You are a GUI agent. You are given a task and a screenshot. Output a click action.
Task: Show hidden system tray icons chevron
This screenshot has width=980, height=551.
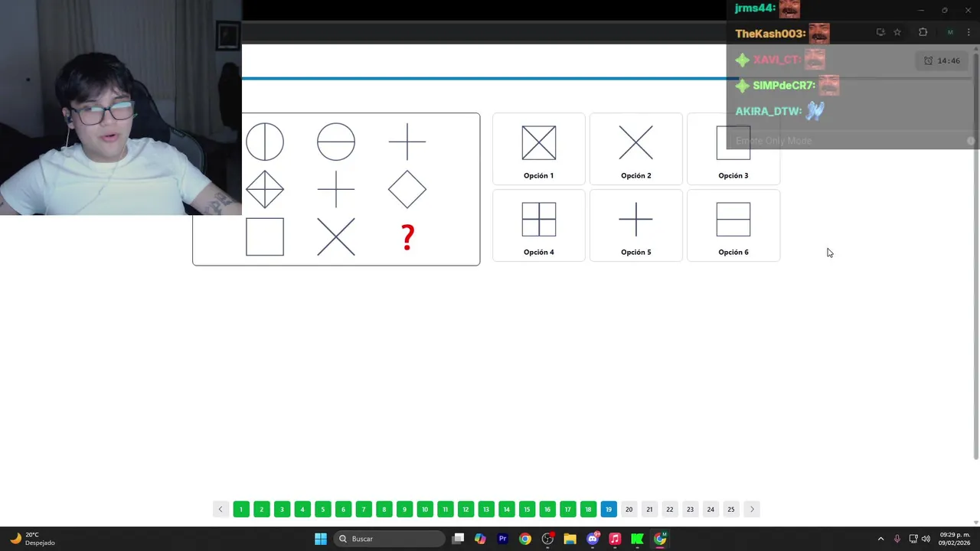pos(880,539)
